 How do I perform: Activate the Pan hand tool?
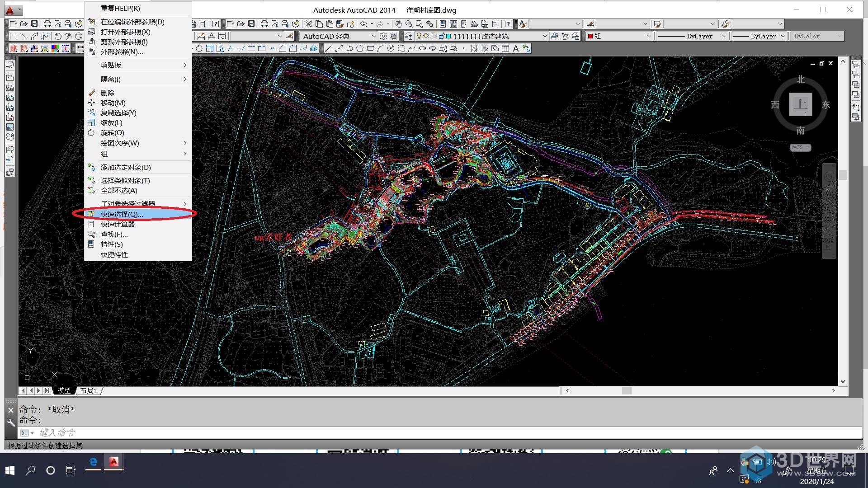[398, 24]
